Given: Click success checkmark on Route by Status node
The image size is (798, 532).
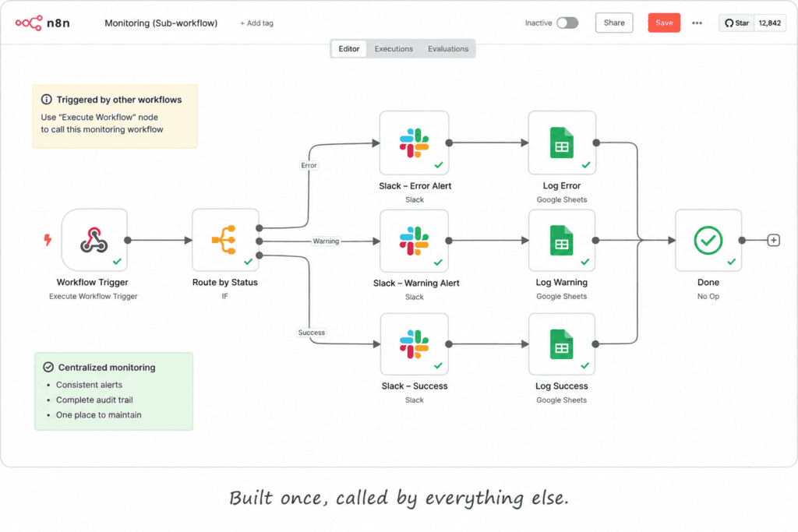Looking at the screenshot, I should [249, 262].
